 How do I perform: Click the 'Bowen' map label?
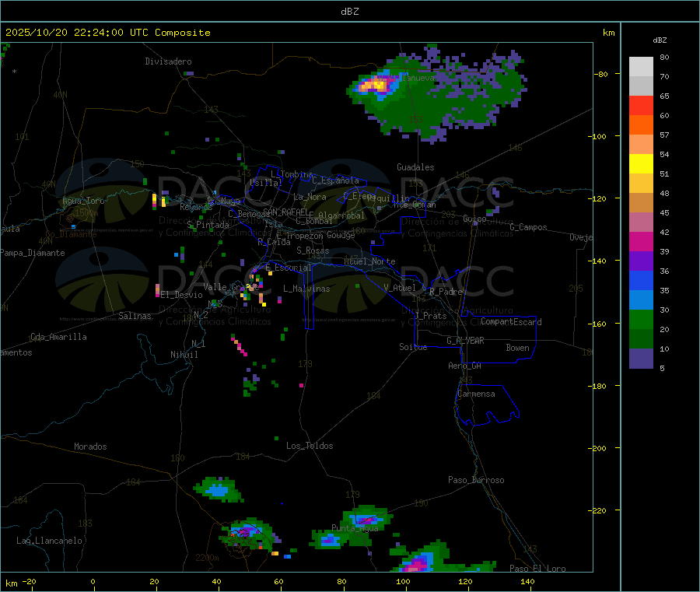click(517, 348)
